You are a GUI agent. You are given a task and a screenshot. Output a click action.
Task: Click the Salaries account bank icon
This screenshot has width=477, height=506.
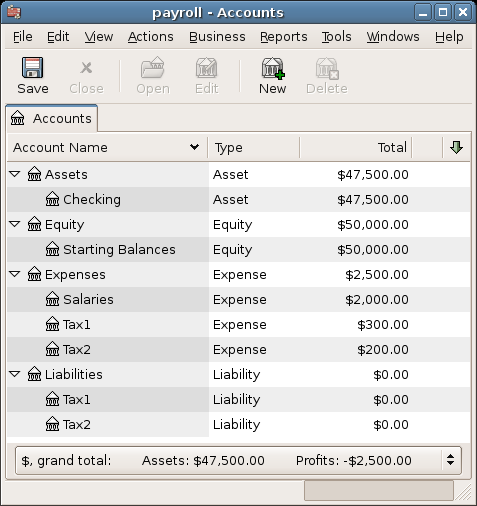pos(52,299)
